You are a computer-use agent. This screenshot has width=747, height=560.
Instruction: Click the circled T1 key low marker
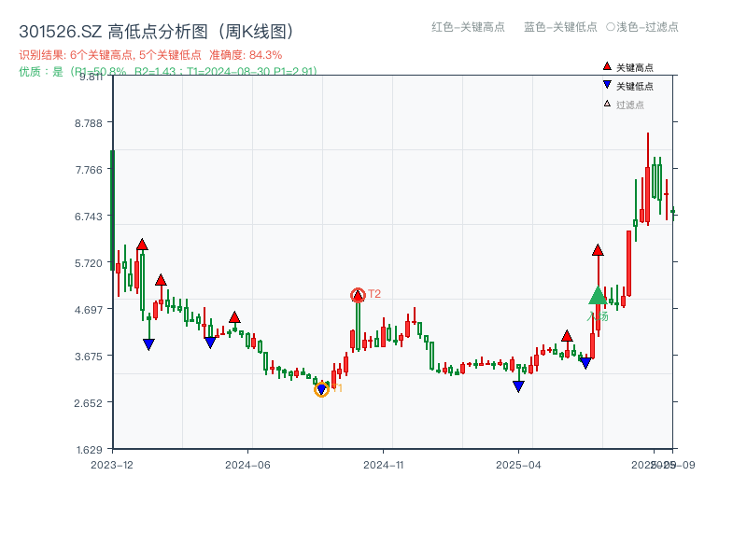[322, 389]
